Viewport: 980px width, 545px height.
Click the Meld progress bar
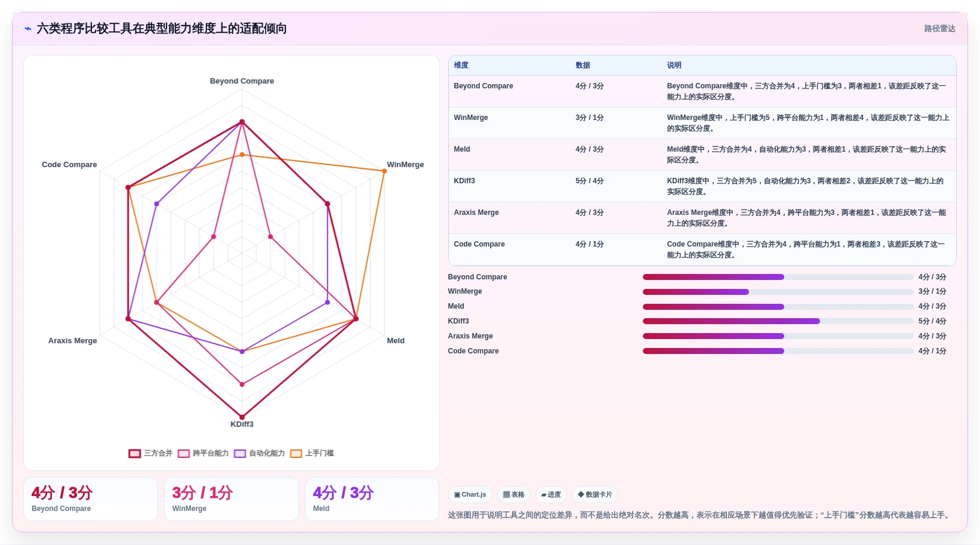(778, 307)
